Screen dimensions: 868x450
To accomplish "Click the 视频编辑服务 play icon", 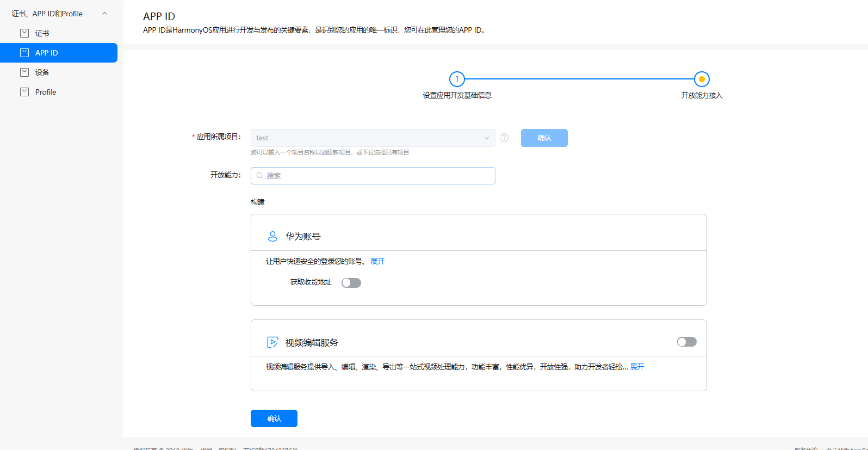I will point(272,342).
